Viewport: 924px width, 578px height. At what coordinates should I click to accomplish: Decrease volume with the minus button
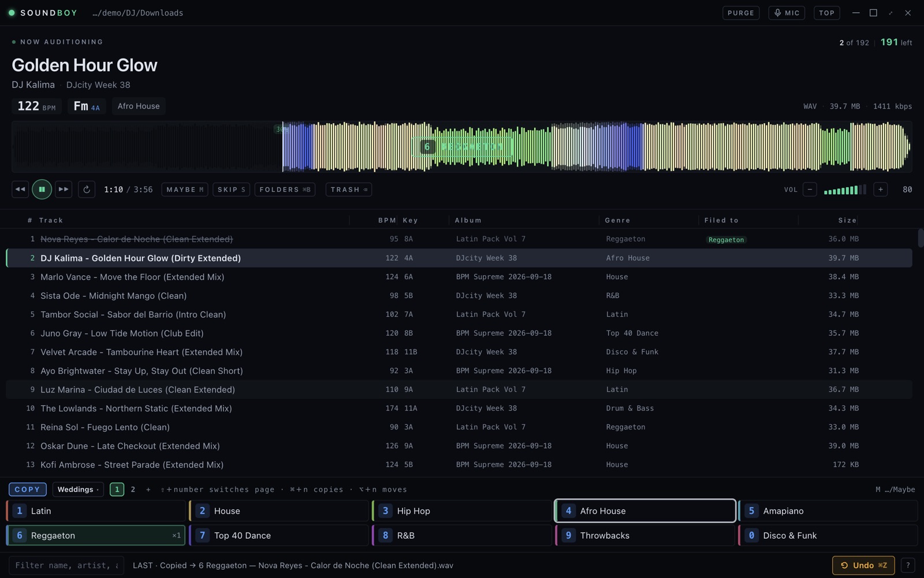(x=810, y=190)
